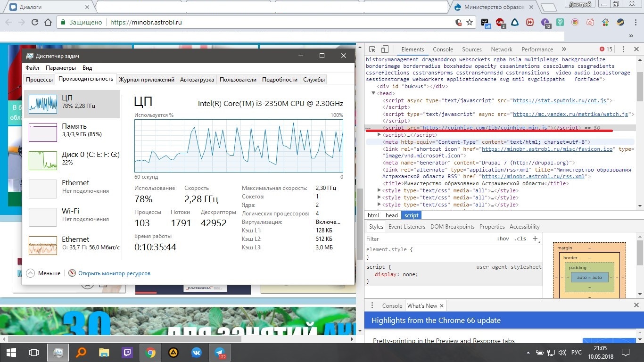The image size is (644, 362).
Task: Open Task View from the taskbar
Action: click(x=33, y=352)
